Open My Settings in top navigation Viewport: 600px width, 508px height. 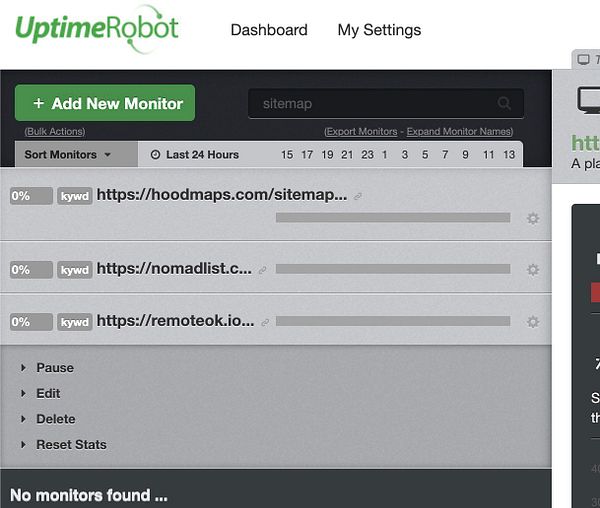coord(379,30)
